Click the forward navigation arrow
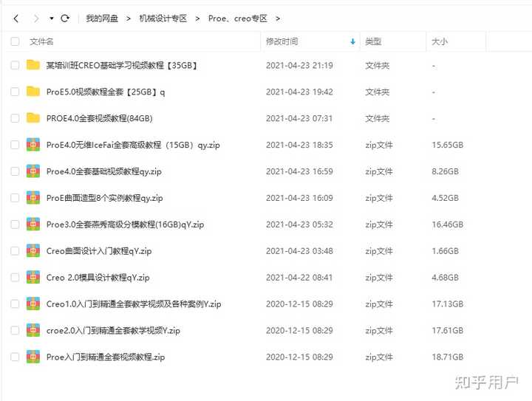The width and height of the screenshot is (532, 401). coord(35,18)
